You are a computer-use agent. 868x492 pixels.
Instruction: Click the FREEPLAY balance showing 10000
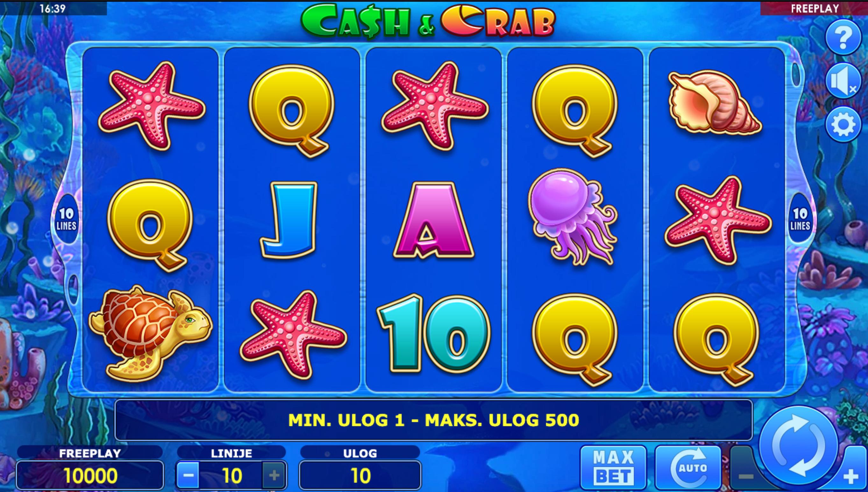90,475
